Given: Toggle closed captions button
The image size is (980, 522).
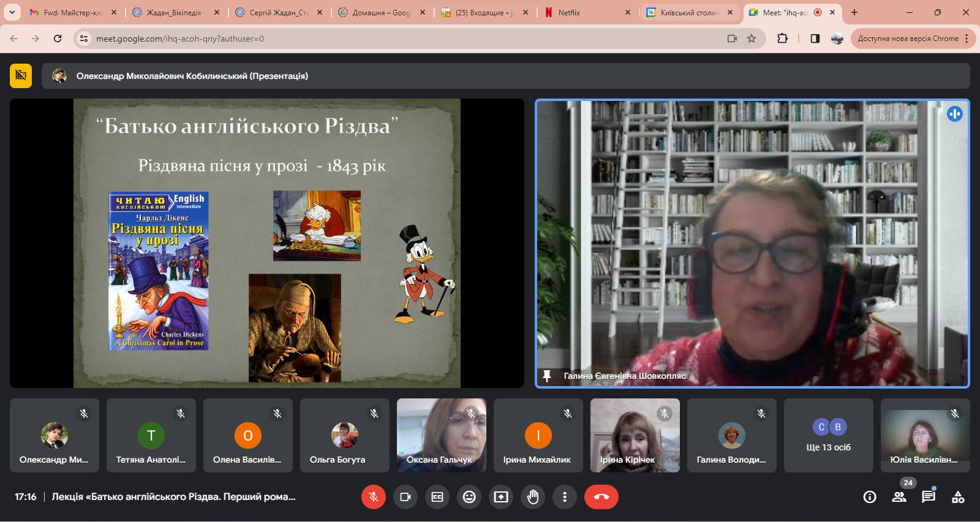Looking at the screenshot, I should [437, 497].
